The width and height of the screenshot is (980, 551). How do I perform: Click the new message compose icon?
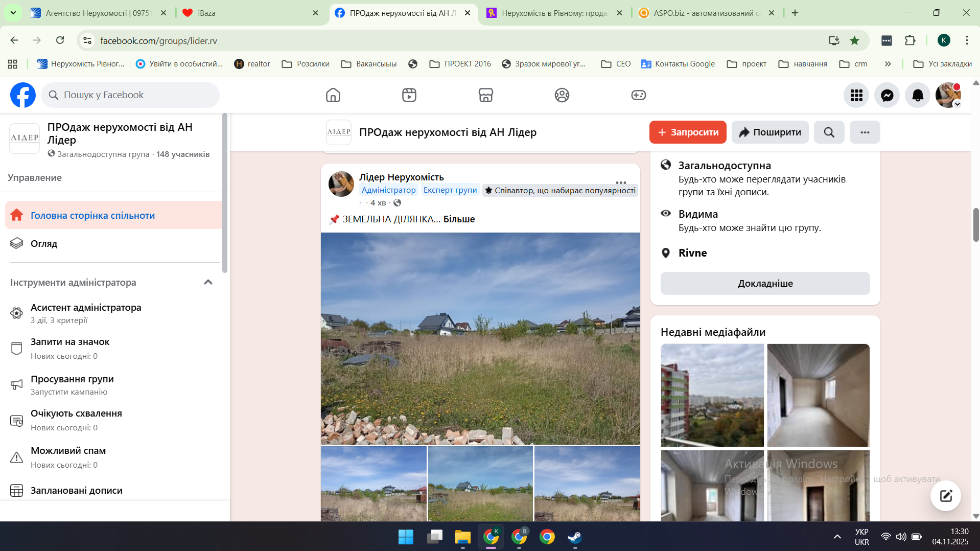point(945,495)
